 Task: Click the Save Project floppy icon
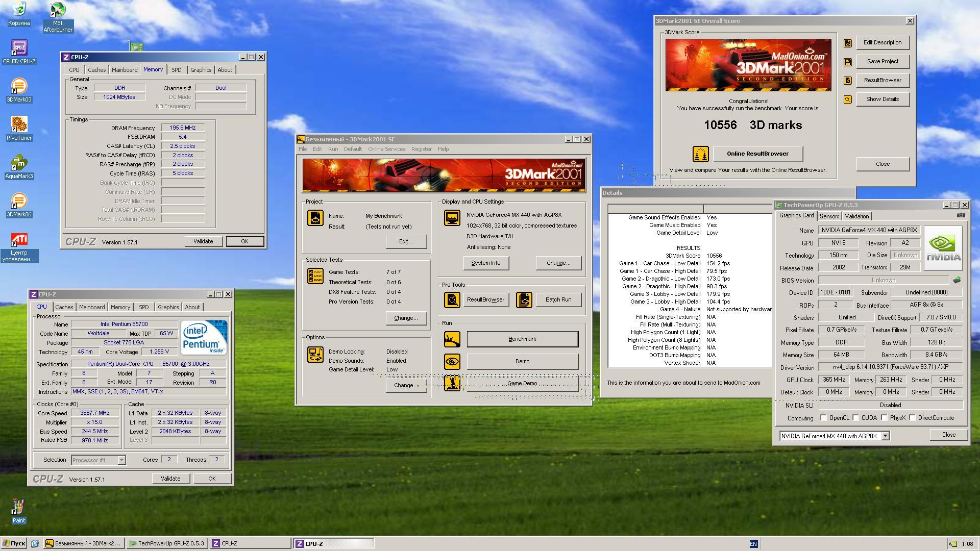point(847,62)
